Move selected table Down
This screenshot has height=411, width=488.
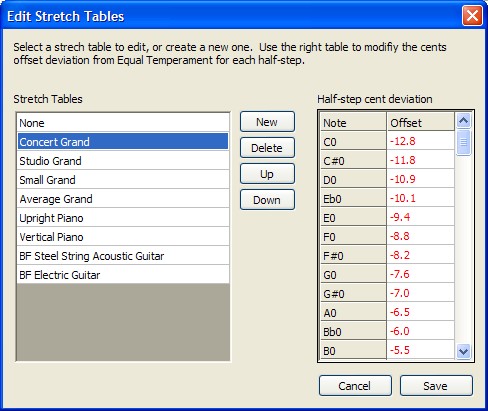point(267,200)
